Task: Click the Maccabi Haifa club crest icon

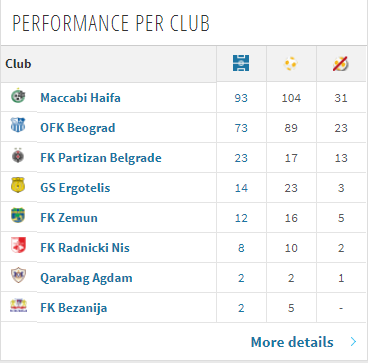Action: [x=18, y=96]
